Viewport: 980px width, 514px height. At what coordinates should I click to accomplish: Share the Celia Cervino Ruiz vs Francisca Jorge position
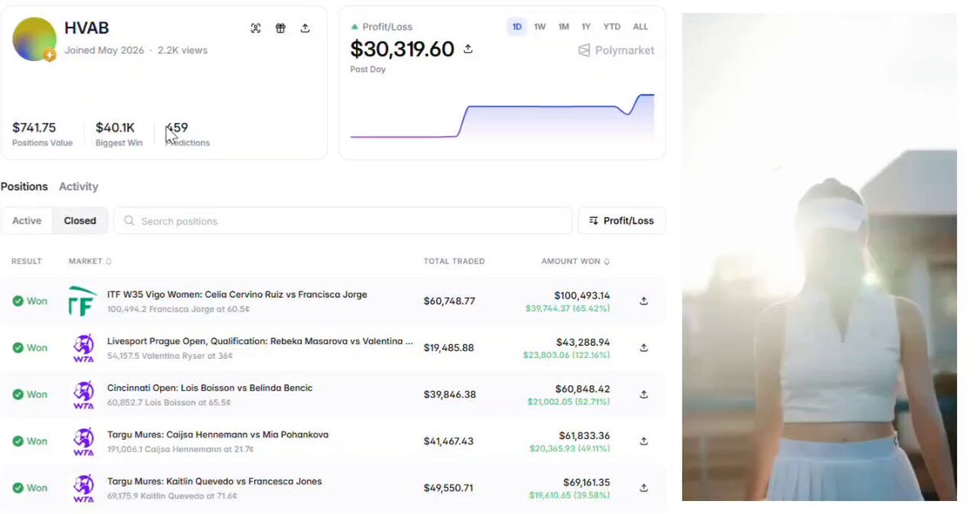click(x=644, y=301)
